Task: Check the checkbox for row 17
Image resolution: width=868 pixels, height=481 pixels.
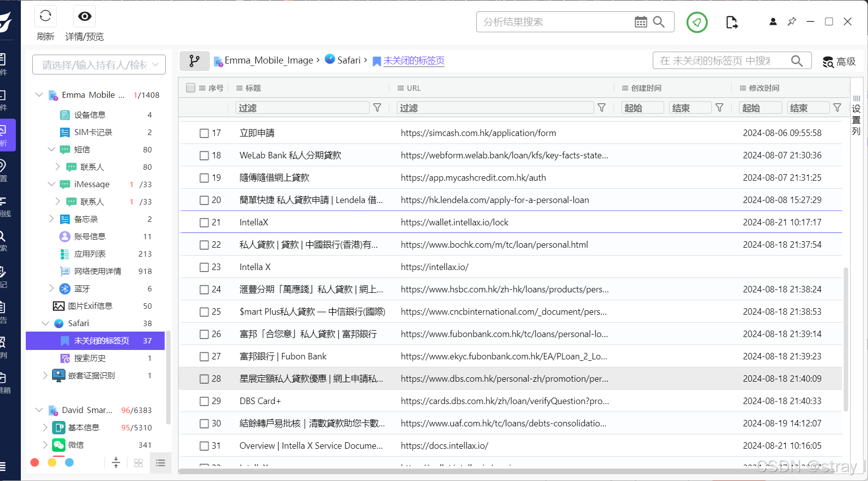Action: [x=204, y=133]
